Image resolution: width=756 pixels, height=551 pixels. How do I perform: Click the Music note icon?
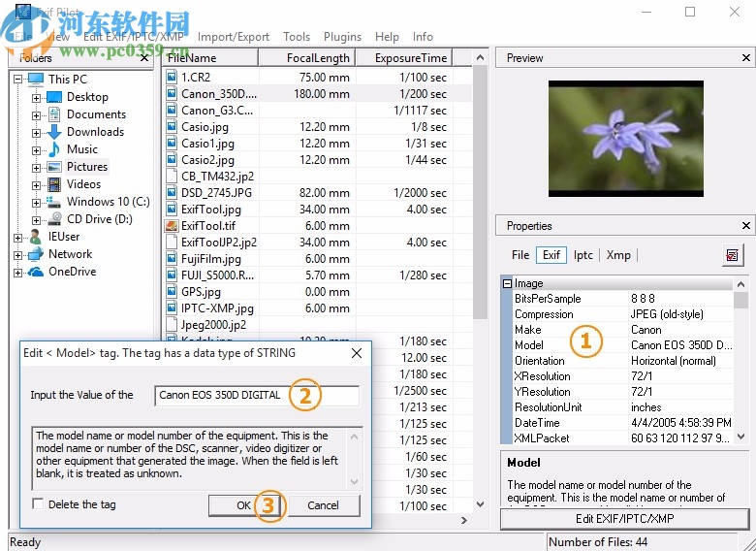[54, 149]
